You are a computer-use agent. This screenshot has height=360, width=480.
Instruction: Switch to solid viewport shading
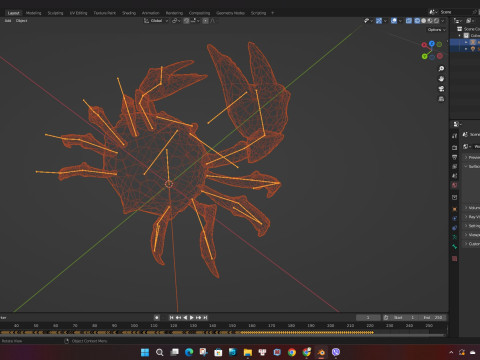click(x=424, y=21)
